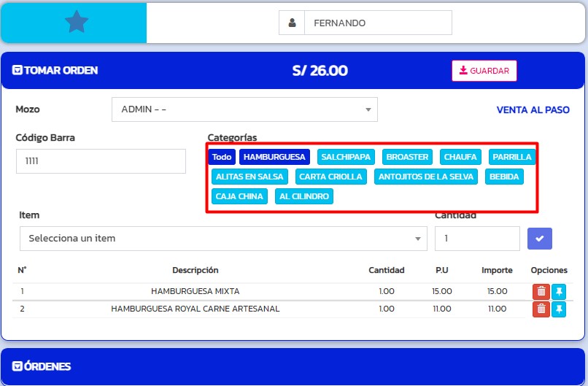The height and width of the screenshot is (386, 588).
Task: Expand the Selecciona un item dropdown
Action: click(223, 239)
